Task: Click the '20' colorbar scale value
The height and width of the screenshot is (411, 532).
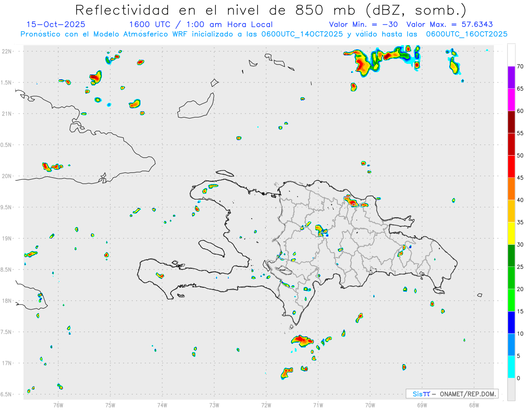Action: coord(520,289)
